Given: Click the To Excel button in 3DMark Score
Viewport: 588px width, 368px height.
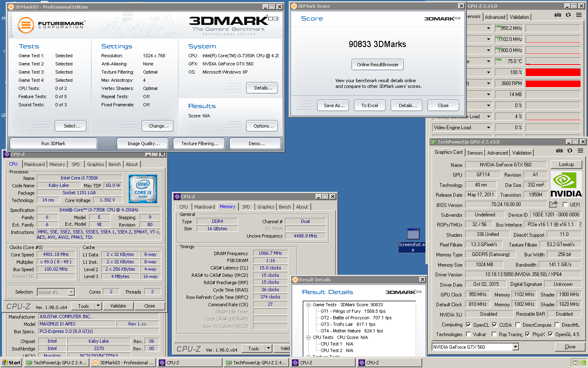Looking at the screenshot, I should point(370,105).
